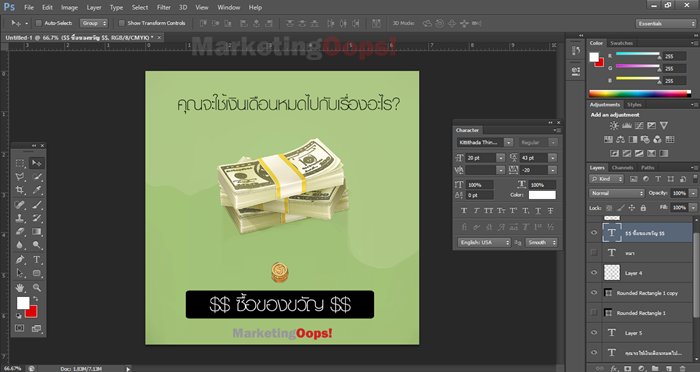
Task: Open the Kind layer filter dropdown
Action: [x=606, y=179]
